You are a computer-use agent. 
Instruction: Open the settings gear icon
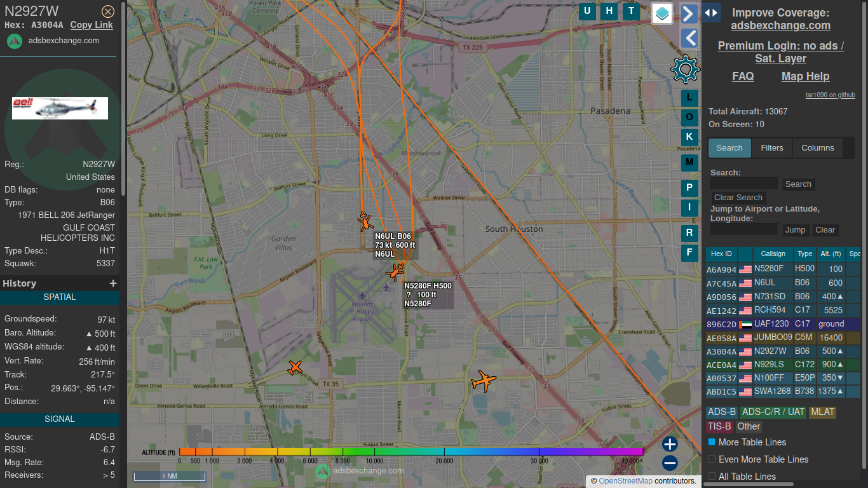tap(685, 69)
